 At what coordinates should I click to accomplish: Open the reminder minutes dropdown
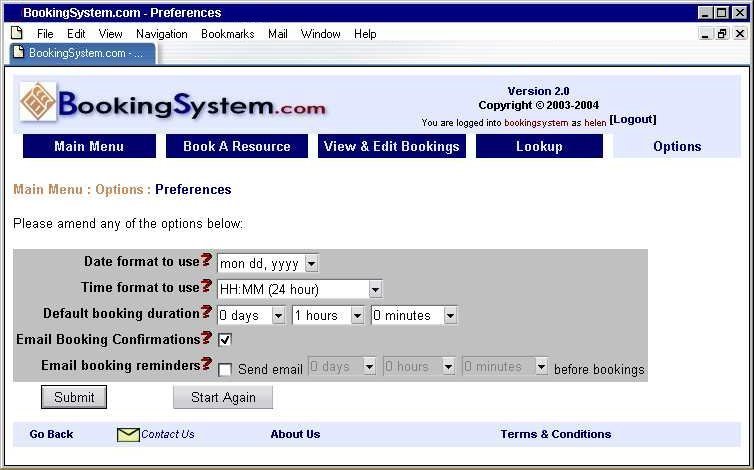click(x=505, y=367)
